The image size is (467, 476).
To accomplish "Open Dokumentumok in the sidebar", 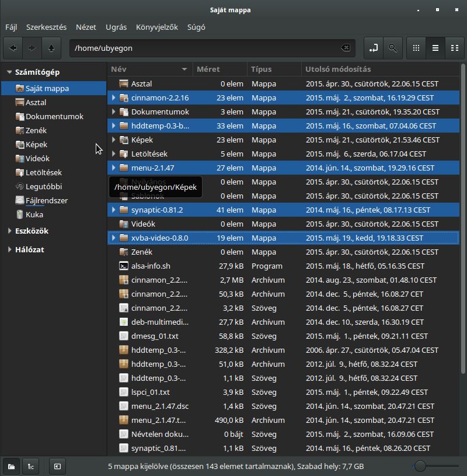I will tap(54, 116).
